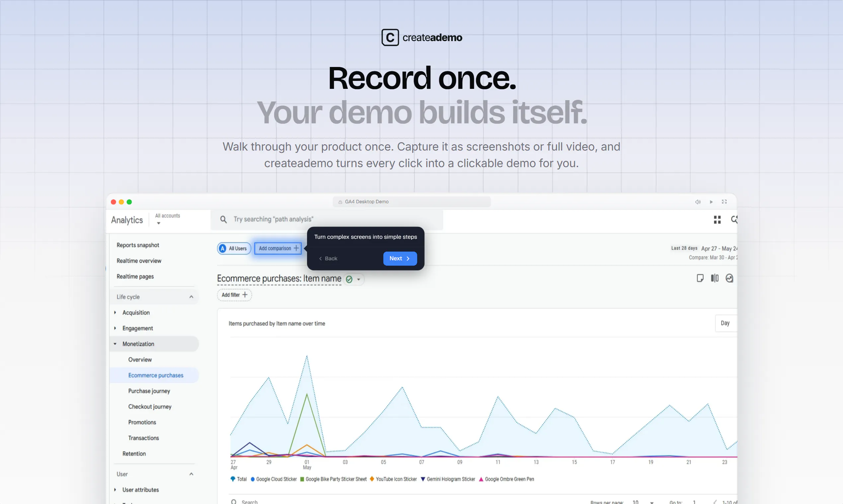This screenshot has width=843, height=504.
Task: Open the apps grid icon
Action: [717, 220]
